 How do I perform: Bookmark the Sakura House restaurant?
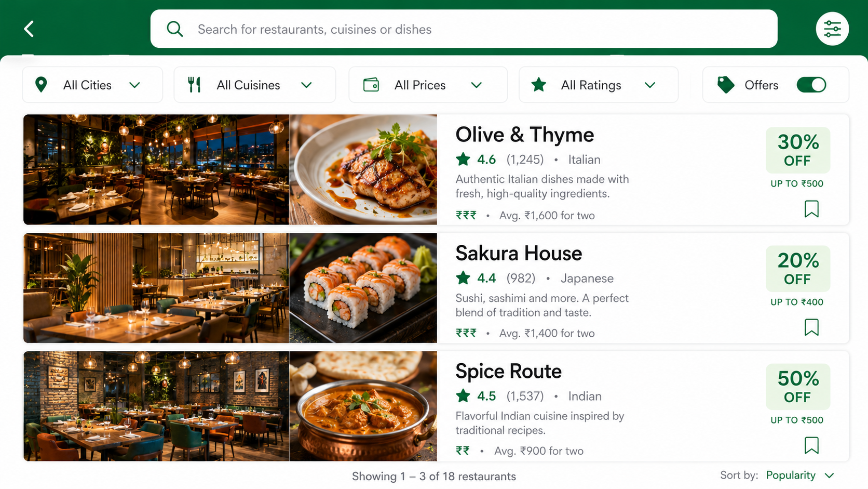[x=811, y=327]
